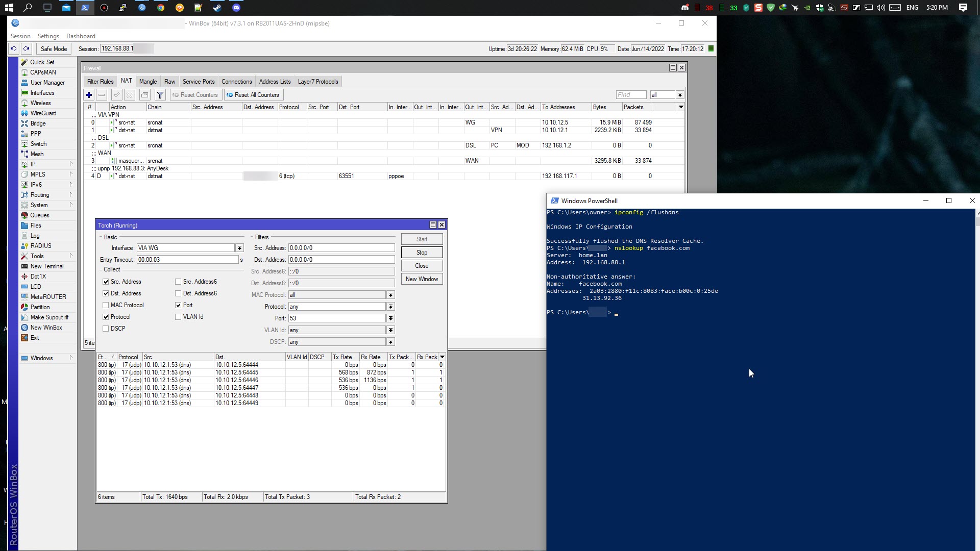Screen dimensions: 980x551
Task: Open New Terminal from sidebar
Action: [x=47, y=266]
